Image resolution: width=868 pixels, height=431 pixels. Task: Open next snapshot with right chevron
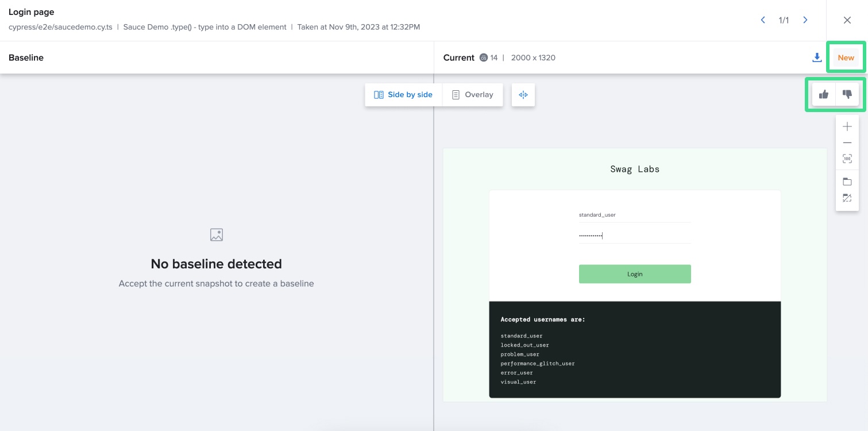(805, 20)
